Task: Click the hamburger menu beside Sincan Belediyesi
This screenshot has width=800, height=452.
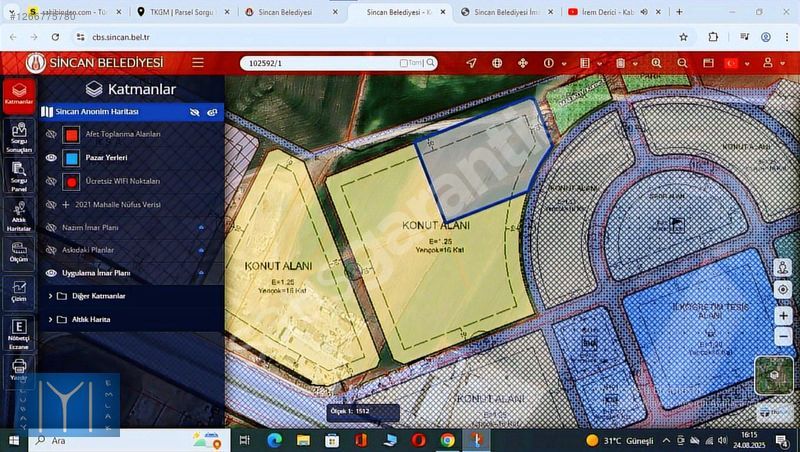Action: pos(198,62)
